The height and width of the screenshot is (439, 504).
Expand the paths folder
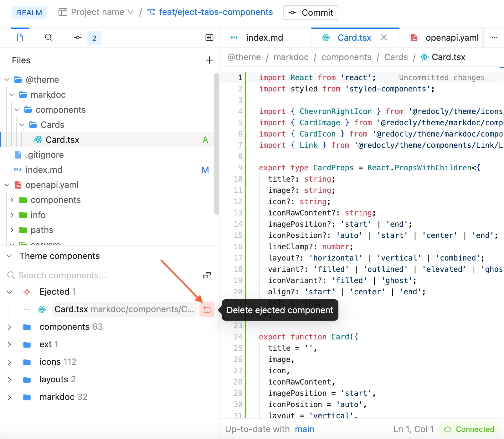12,230
